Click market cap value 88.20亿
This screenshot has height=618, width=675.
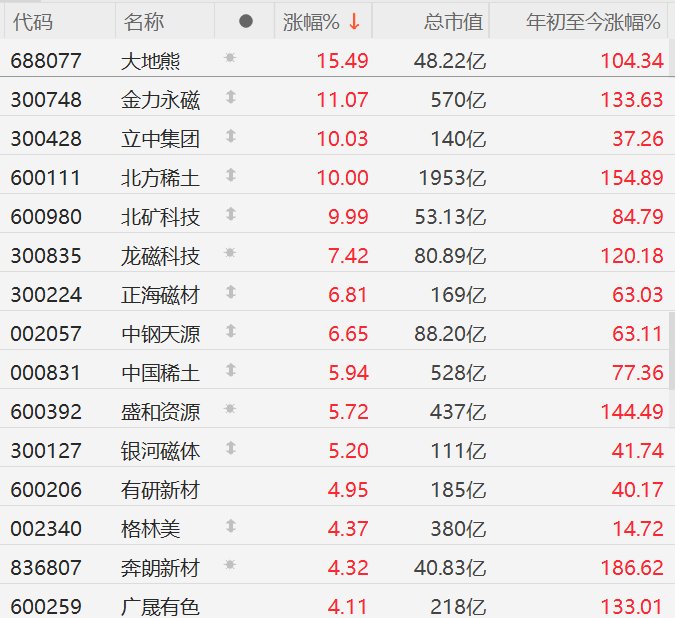pos(450,334)
